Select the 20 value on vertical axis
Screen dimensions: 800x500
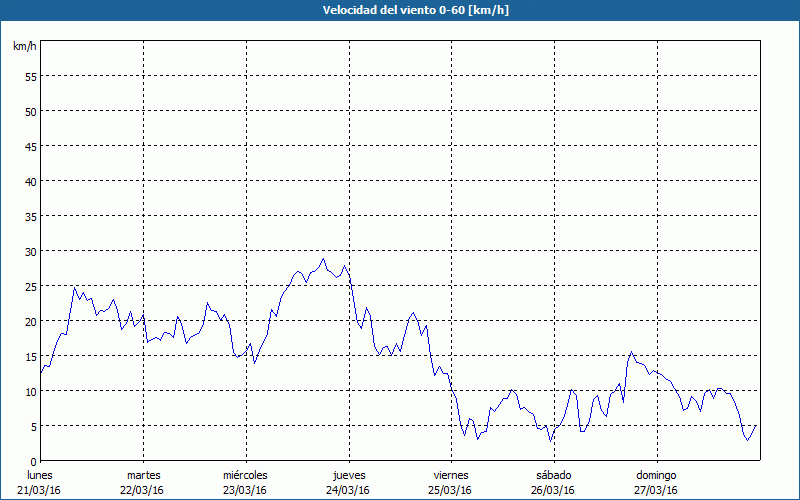[30, 321]
